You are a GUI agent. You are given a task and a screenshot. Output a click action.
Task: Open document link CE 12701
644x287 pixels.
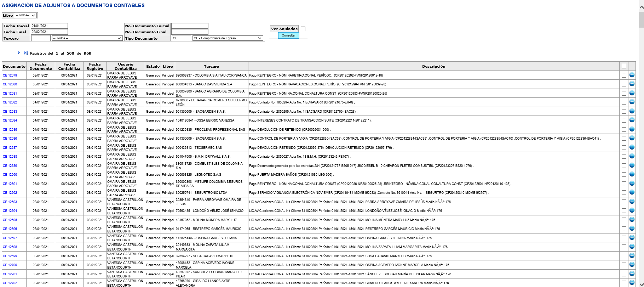click(x=10, y=274)
